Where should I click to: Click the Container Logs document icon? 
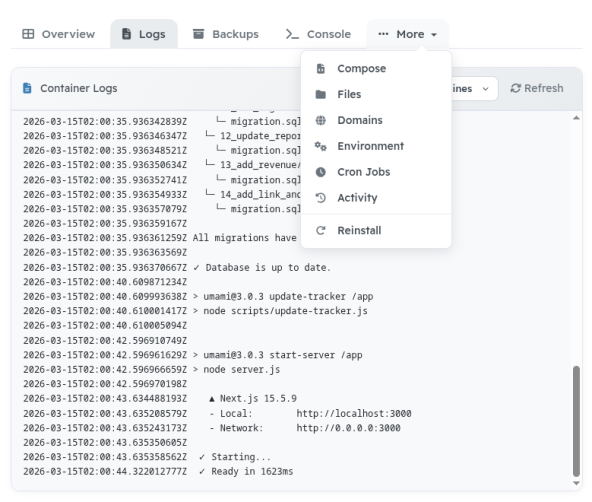point(27,88)
